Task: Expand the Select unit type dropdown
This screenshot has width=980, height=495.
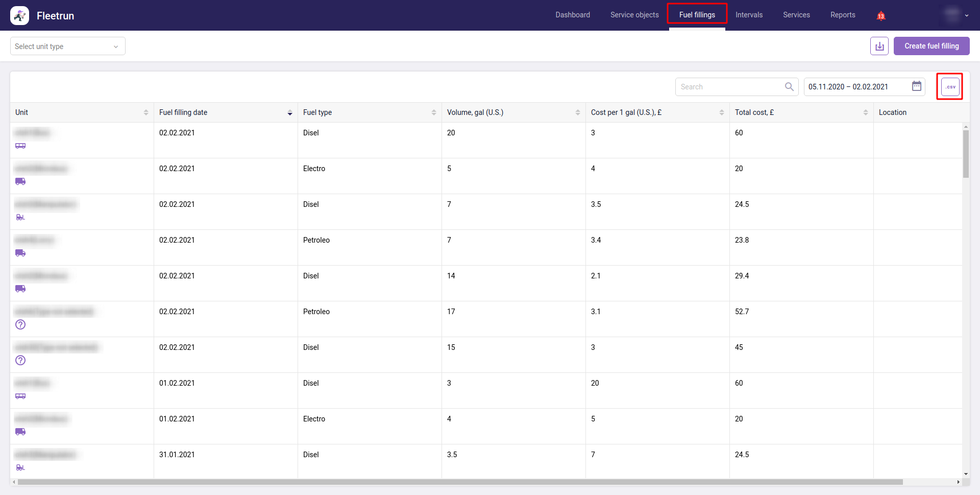Action: tap(67, 46)
